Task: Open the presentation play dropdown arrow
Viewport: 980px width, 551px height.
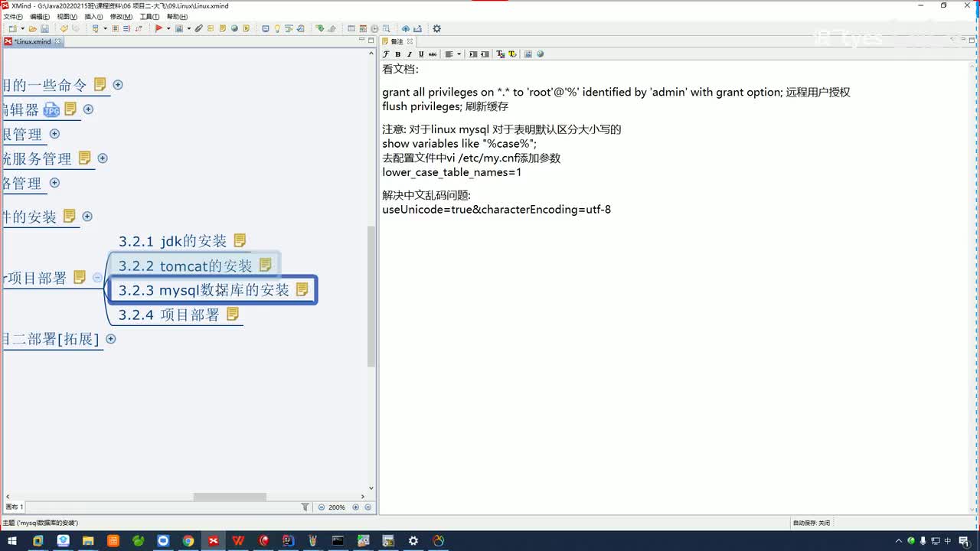Action: (168, 29)
